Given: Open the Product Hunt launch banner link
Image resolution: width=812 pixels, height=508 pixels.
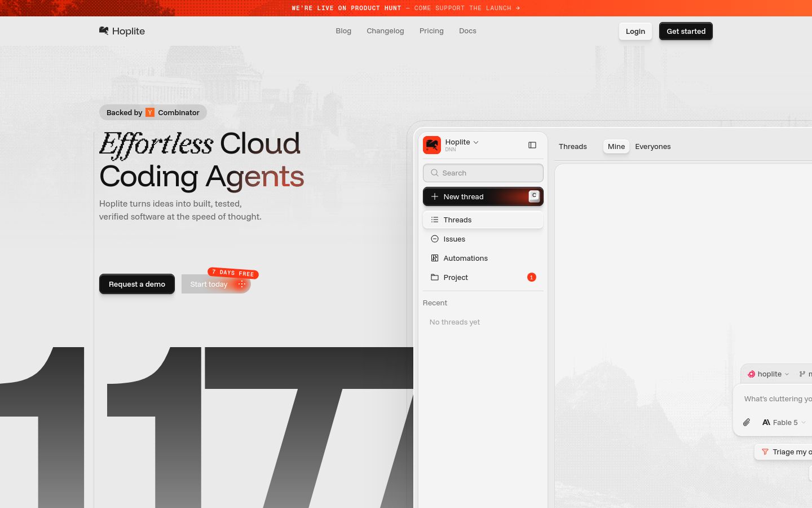Looking at the screenshot, I should 406,8.
